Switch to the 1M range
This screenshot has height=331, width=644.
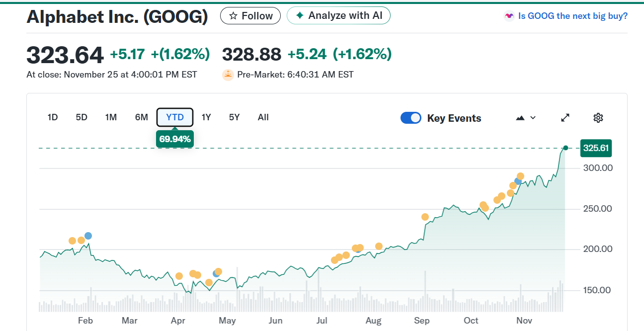[111, 117]
